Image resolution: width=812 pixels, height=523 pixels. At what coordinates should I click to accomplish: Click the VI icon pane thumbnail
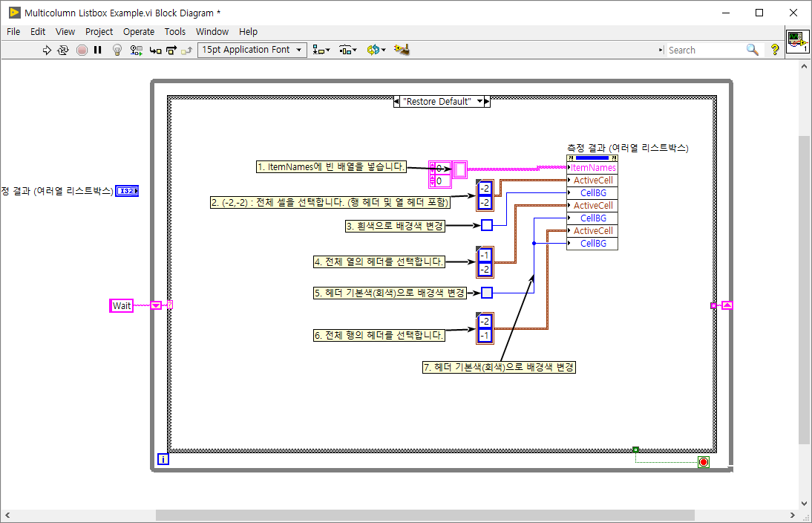coord(797,42)
